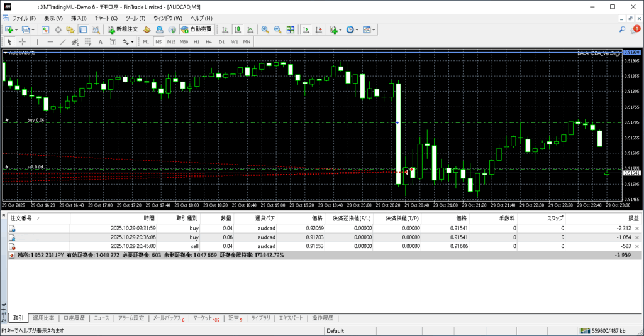Open the チャート (Chart) menu
Image resolution: width=644 pixels, height=336 pixels.
click(x=106, y=18)
